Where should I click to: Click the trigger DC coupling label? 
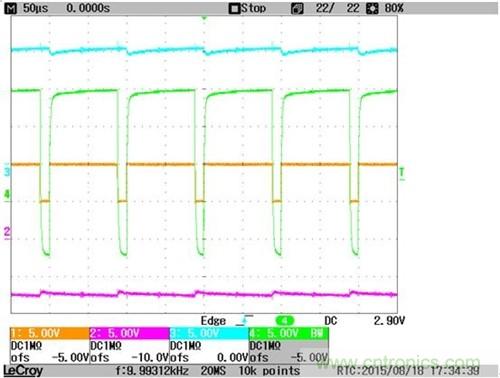coord(331,321)
